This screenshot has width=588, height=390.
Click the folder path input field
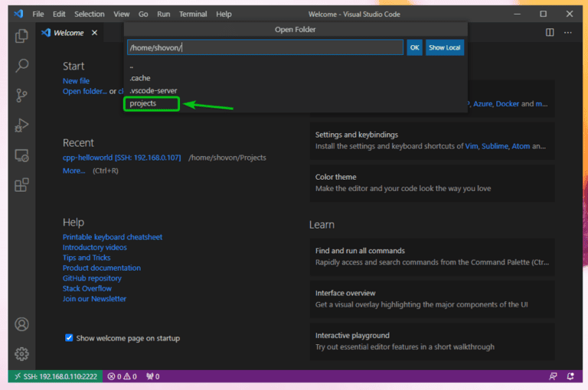265,47
